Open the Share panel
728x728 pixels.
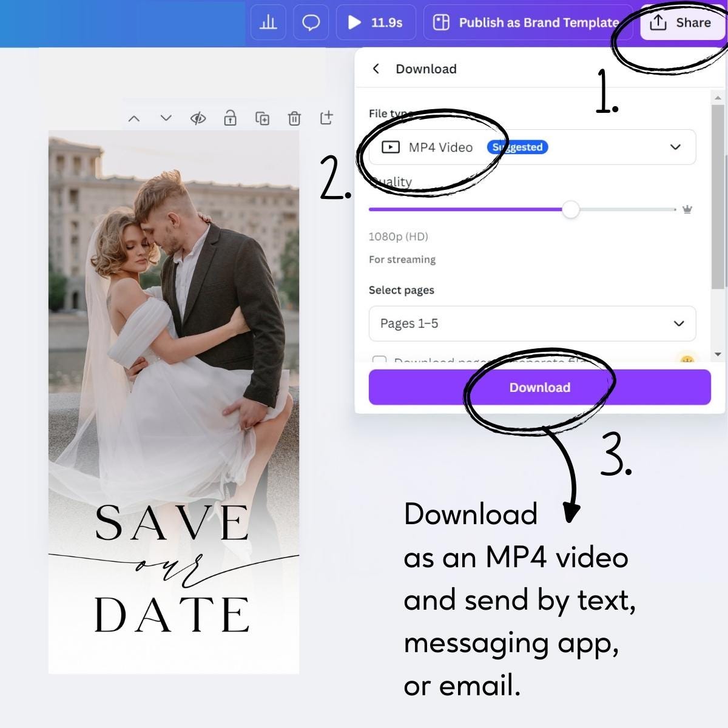tap(682, 22)
